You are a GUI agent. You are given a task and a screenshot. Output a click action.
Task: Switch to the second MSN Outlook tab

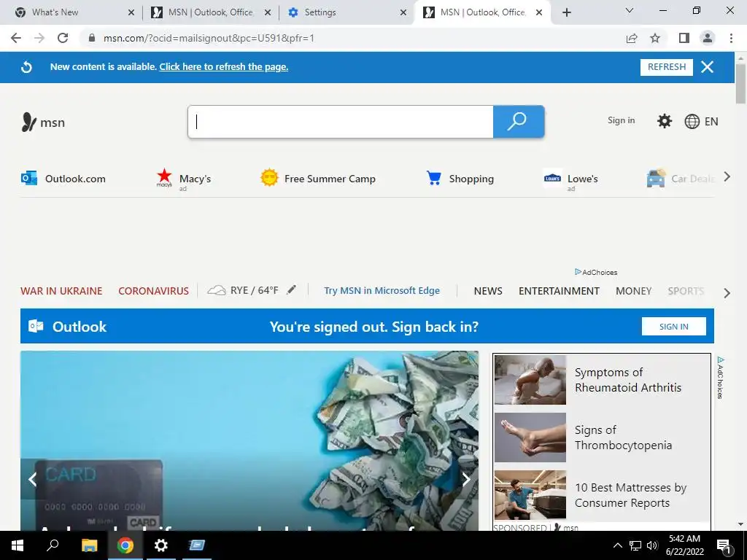[483, 12]
